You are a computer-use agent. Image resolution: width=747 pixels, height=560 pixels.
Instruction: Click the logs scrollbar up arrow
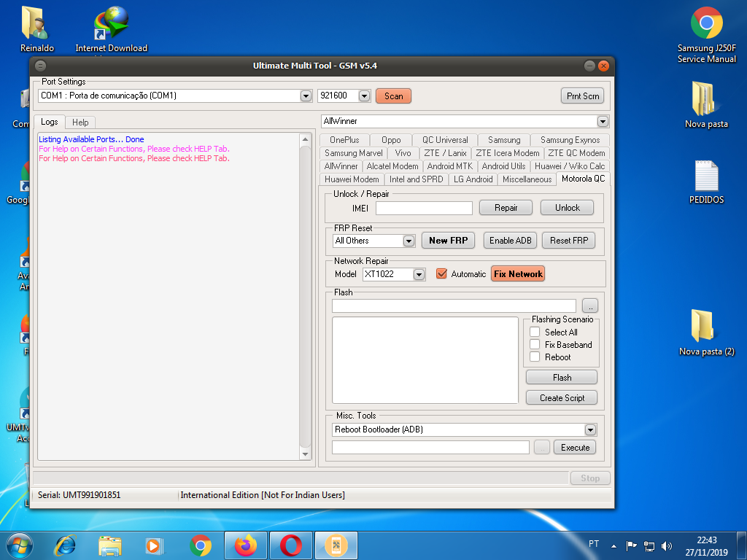(306, 139)
